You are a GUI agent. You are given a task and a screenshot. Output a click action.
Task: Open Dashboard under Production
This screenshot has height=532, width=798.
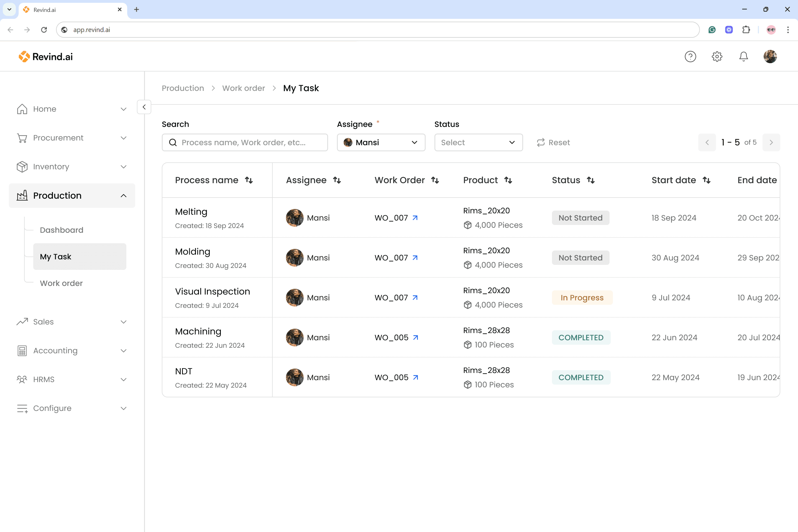tap(62, 230)
